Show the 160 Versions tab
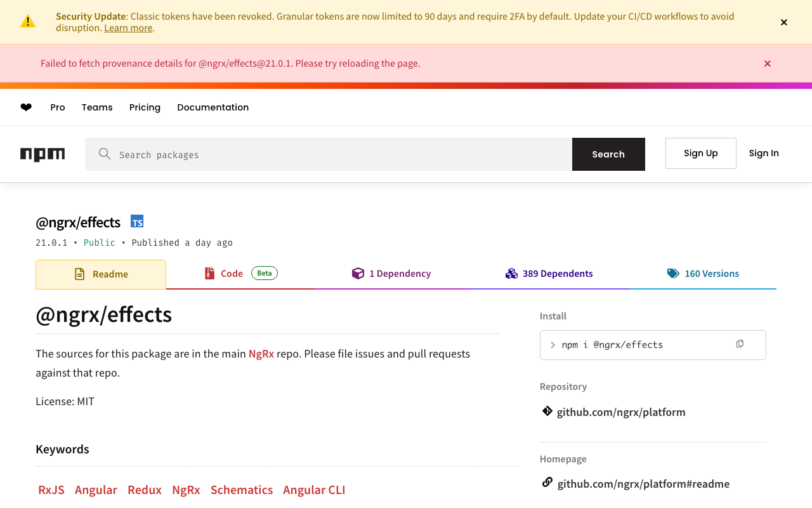This screenshot has height=508, width=812. 703,274
